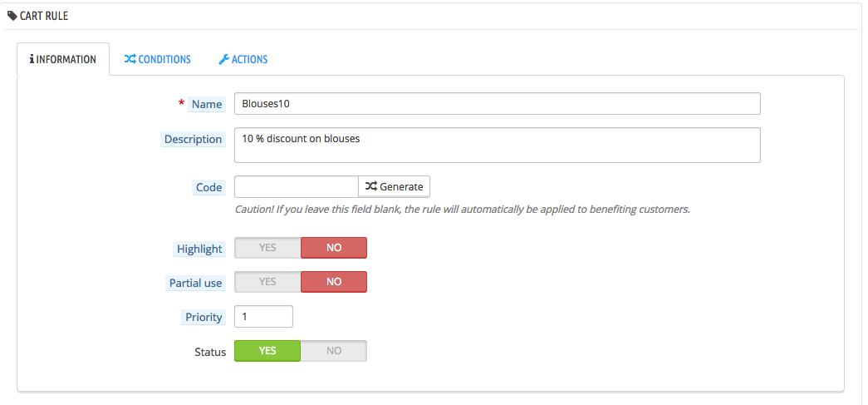Click into the Description text area
This screenshot has height=405, width=868.
click(497, 146)
